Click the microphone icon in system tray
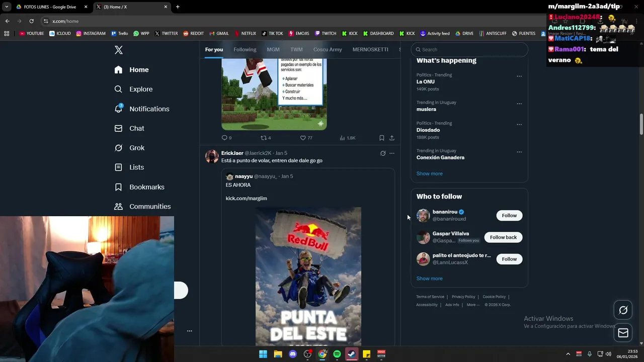Image resolution: width=644 pixels, height=362 pixels. pyautogui.click(x=589, y=354)
